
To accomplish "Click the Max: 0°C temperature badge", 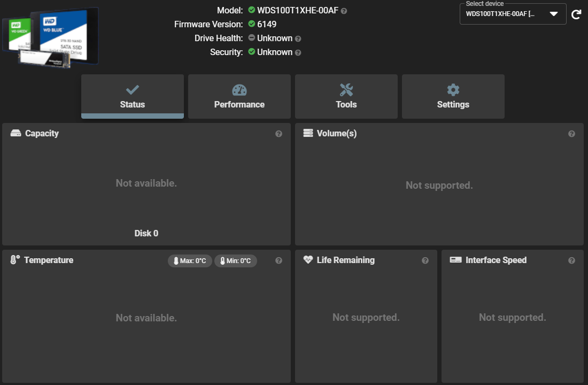I will (190, 261).
